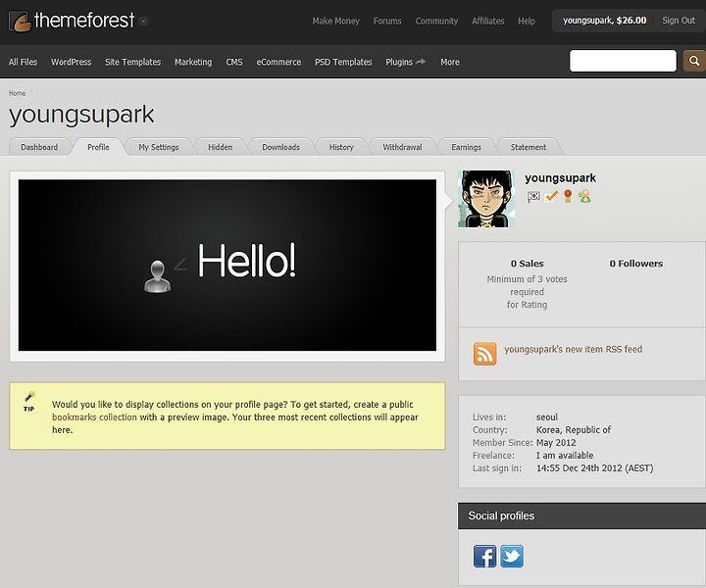Select the Site Templates category
706x588 pixels.
(132, 62)
